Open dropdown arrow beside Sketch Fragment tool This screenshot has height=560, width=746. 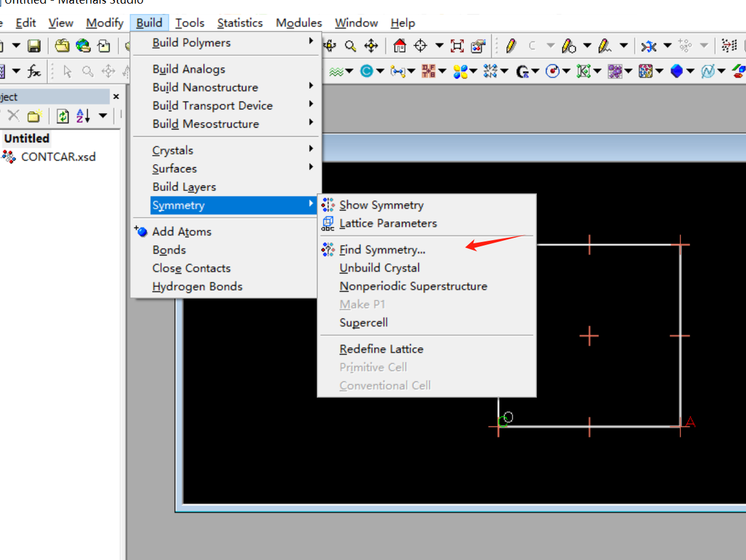[x=624, y=46]
